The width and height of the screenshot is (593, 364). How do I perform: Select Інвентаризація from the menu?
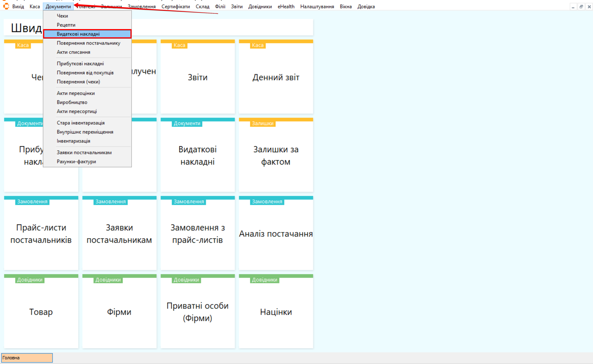(x=73, y=141)
